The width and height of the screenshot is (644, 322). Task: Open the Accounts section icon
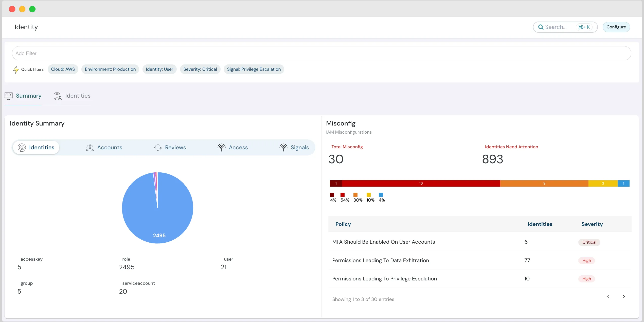(89, 147)
